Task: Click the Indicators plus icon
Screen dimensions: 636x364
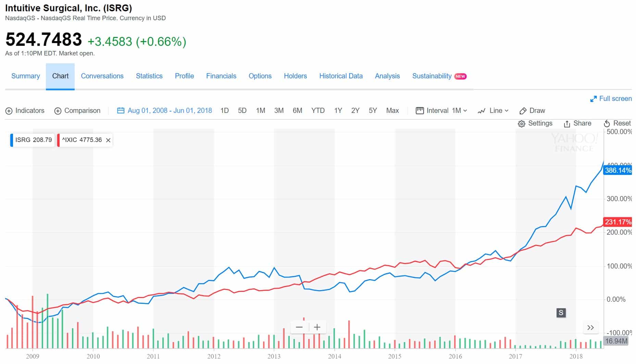Action: pyautogui.click(x=9, y=111)
